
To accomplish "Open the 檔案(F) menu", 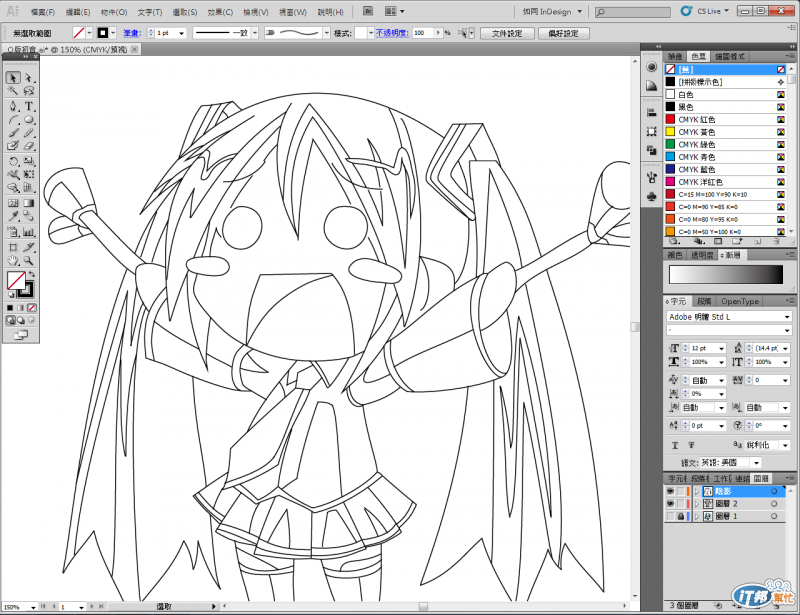I will pyautogui.click(x=43, y=12).
